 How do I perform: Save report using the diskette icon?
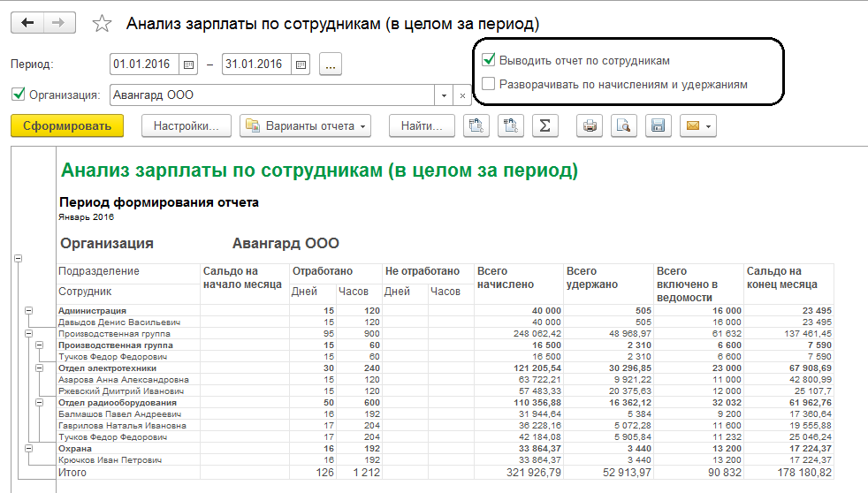(658, 126)
